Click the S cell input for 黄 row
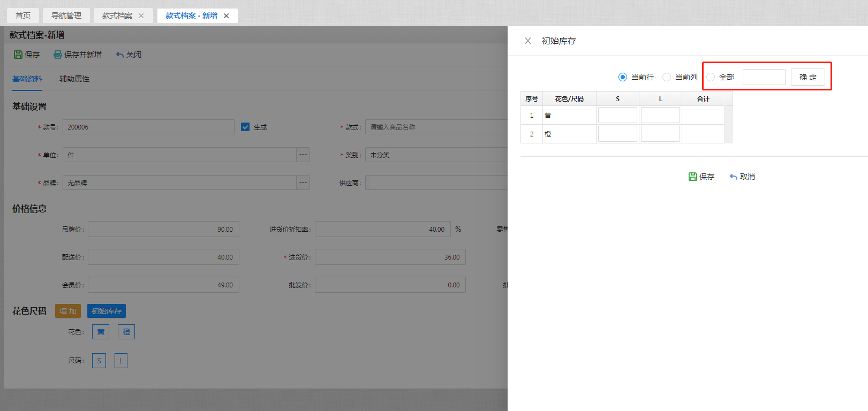 click(617, 115)
